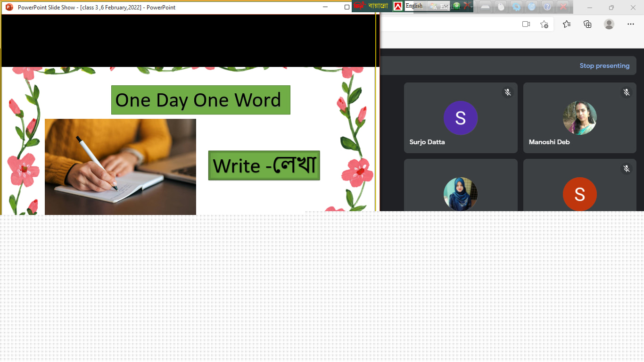Add this page to favorites in Edge
This screenshot has width=644, height=362.
(544, 24)
